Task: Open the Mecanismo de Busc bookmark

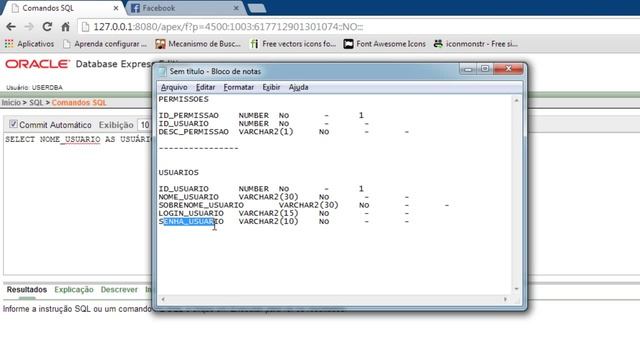Action: (x=198, y=44)
